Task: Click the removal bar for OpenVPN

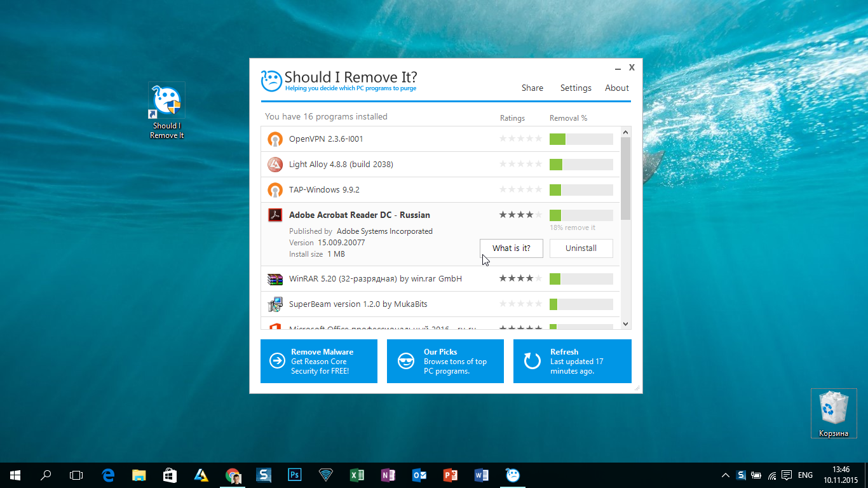Action: point(581,139)
